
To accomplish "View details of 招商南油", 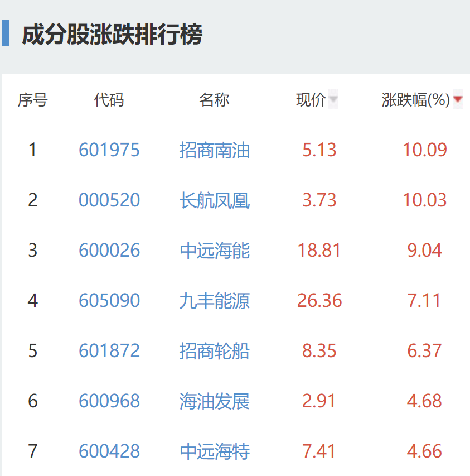I will [215, 150].
